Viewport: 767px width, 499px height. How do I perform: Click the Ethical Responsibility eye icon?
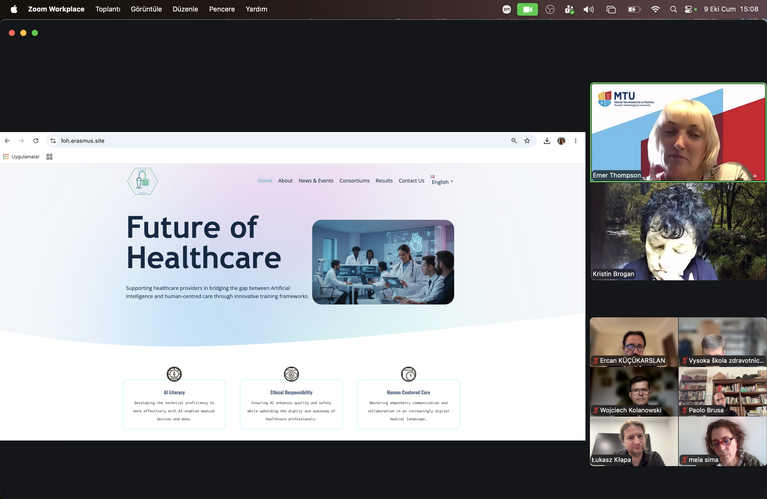coord(292,374)
